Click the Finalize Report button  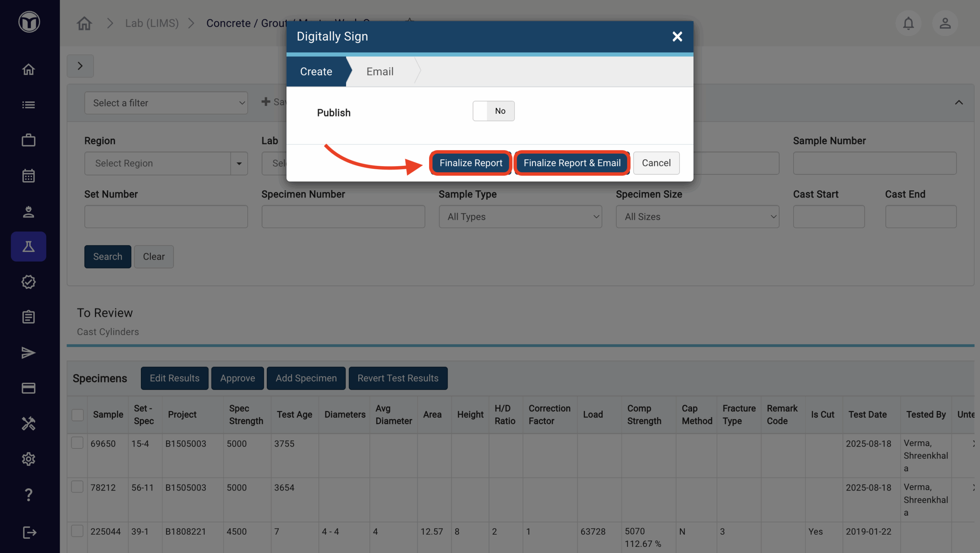[x=470, y=163]
